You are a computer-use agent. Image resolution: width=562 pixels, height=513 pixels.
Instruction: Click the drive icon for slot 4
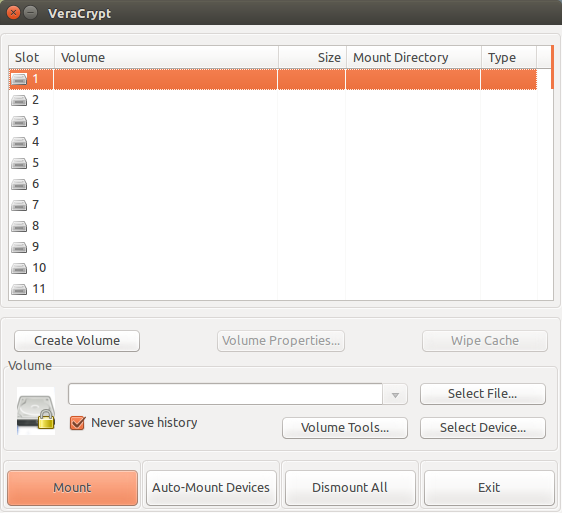coord(19,142)
